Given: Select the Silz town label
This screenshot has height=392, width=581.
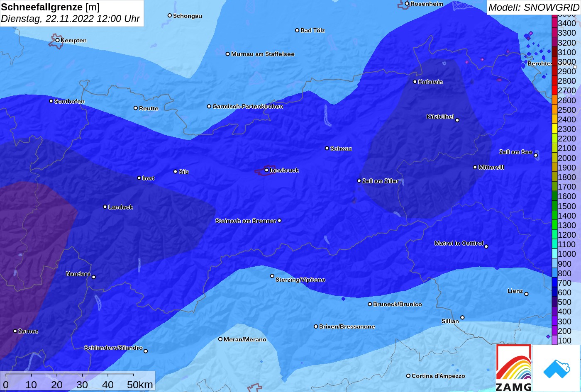Looking at the screenshot, I should pyautogui.click(x=184, y=172).
